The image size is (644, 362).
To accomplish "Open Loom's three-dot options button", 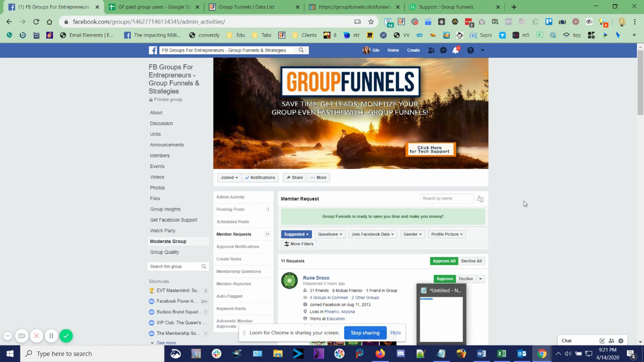I will 8,336.
